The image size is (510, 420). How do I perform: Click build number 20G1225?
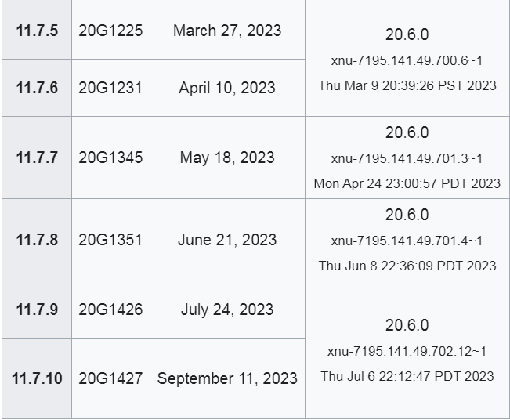(x=110, y=31)
